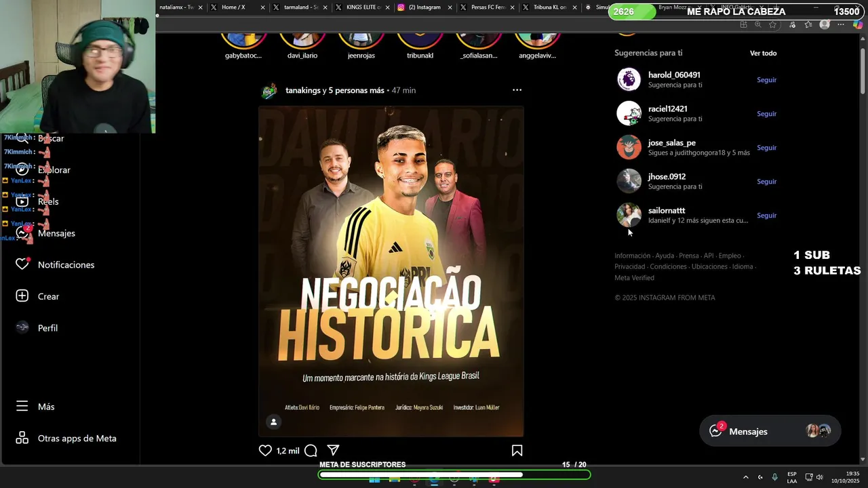Open tribunakl story
The width and height of the screenshot is (868, 488).
(x=420, y=43)
